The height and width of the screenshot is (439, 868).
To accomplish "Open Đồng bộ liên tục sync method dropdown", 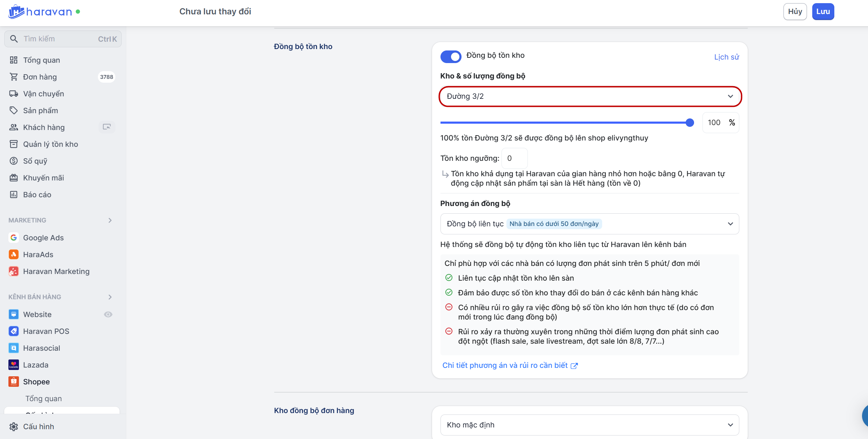I will tap(590, 224).
